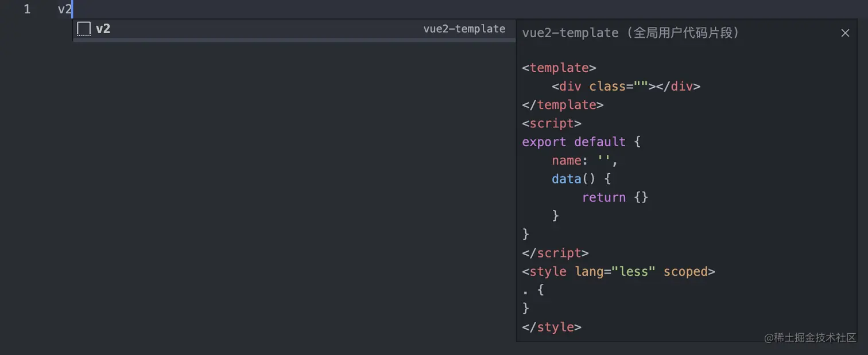
Task: Click typed text v2 in editor
Action: tap(65, 9)
